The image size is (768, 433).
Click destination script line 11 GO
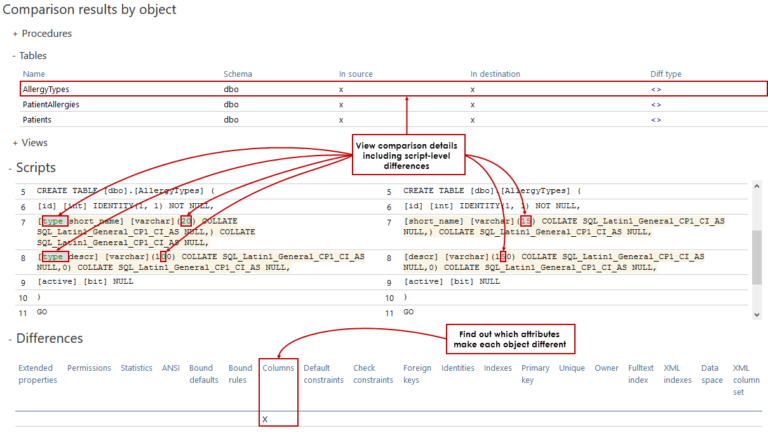(408, 312)
